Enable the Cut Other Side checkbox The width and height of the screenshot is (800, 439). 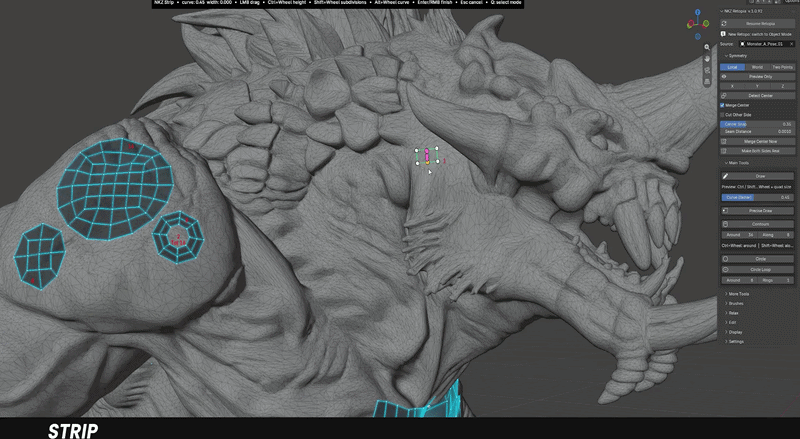coord(722,115)
